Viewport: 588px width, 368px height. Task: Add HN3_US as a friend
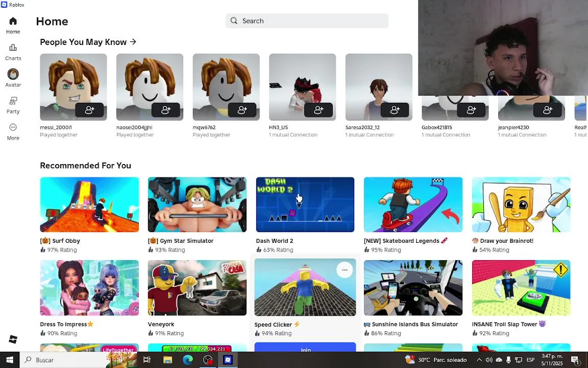(318, 110)
